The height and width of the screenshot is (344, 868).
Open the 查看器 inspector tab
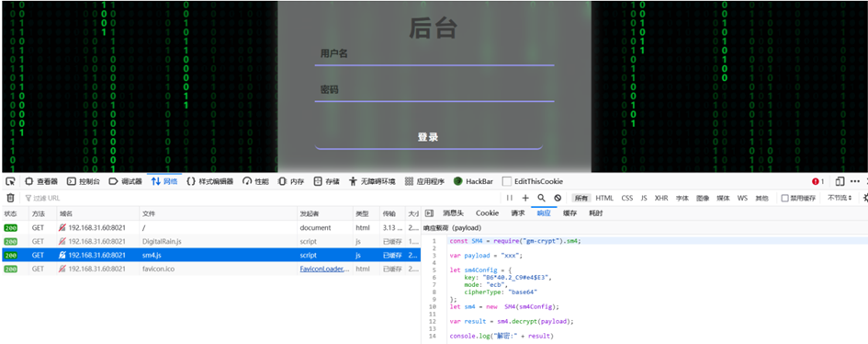(x=41, y=181)
